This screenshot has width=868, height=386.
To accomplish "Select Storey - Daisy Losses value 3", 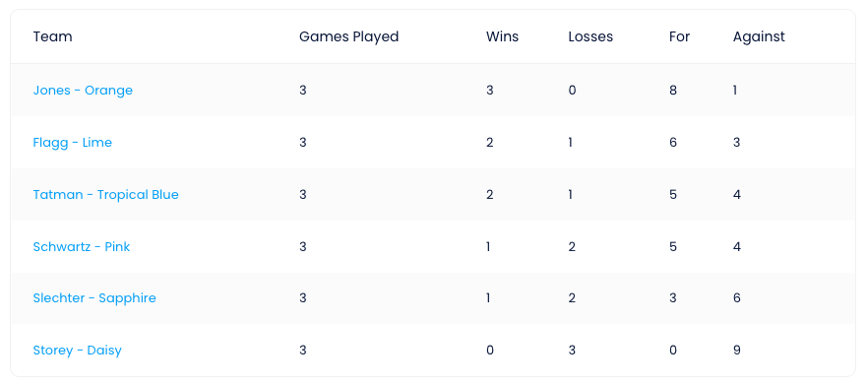I will [572, 350].
